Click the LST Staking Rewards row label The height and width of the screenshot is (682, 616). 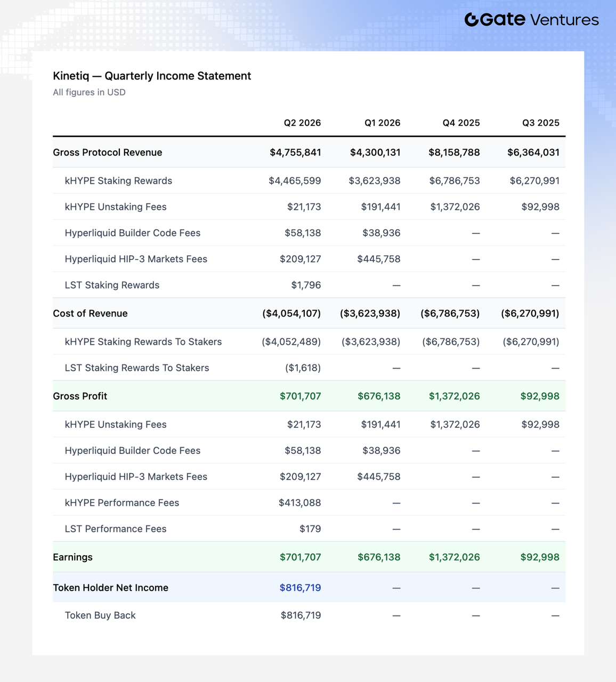pos(112,285)
